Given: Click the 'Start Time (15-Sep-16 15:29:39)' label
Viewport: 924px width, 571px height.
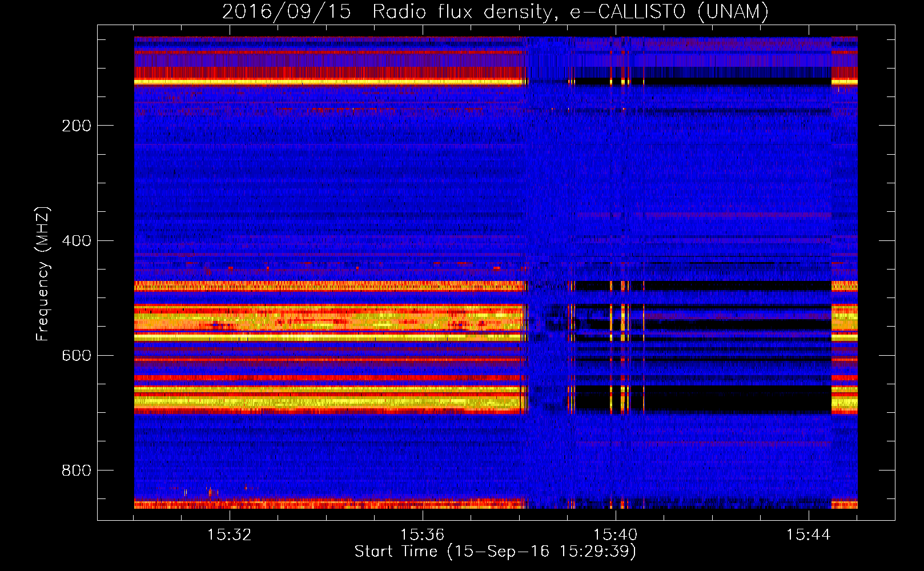Looking at the screenshot, I should (x=495, y=552).
